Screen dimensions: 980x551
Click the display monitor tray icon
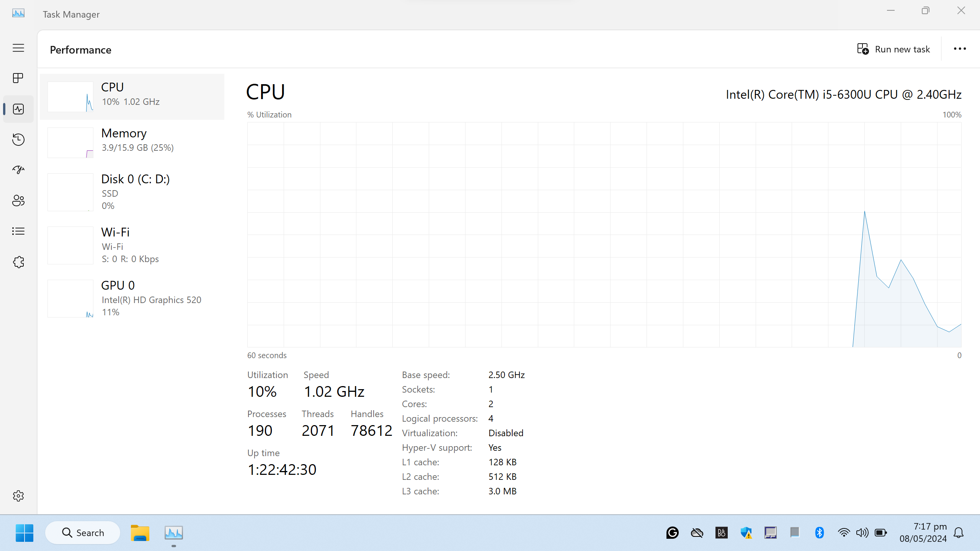[770, 533]
